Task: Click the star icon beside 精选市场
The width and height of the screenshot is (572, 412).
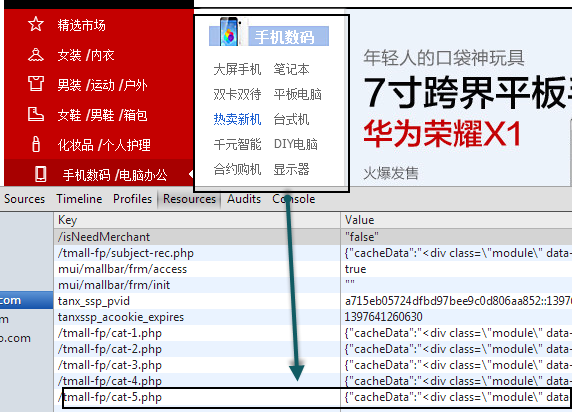Action: [36, 24]
